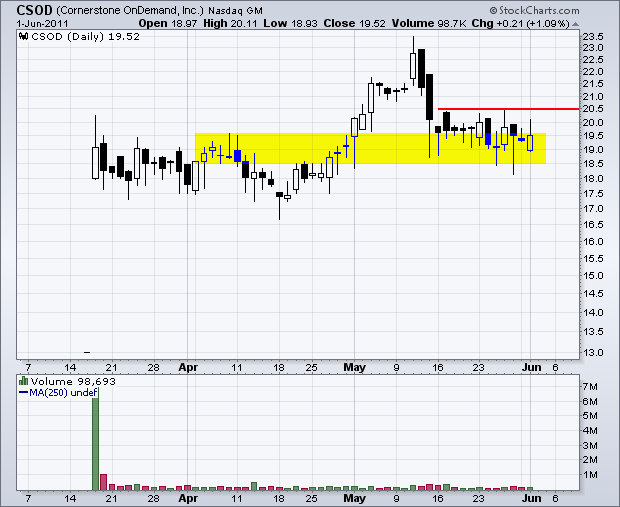This screenshot has width=620, height=507.
Task: Click the StockCharts.com copyright label
Action: 534,10
